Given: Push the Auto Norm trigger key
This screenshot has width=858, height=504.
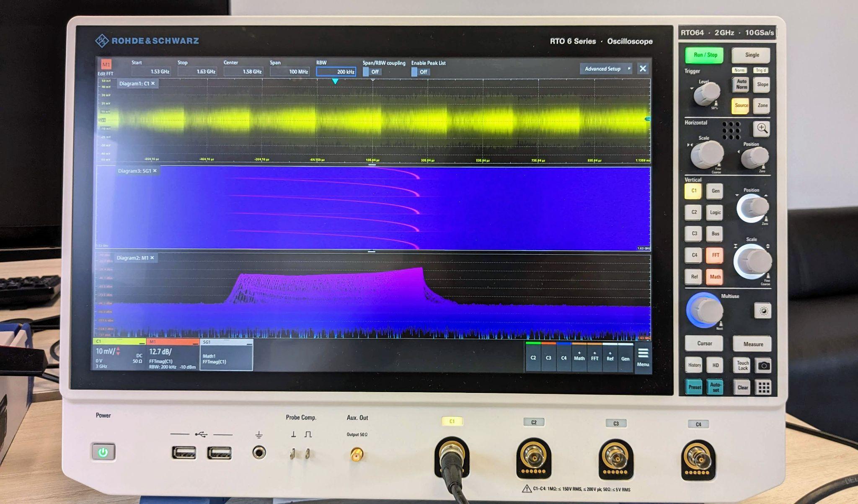Looking at the screenshot, I should click(x=741, y=84).
